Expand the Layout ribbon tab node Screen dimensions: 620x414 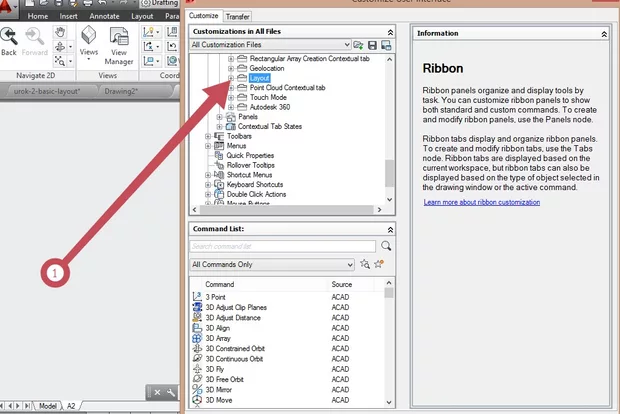tap(230, 78)
